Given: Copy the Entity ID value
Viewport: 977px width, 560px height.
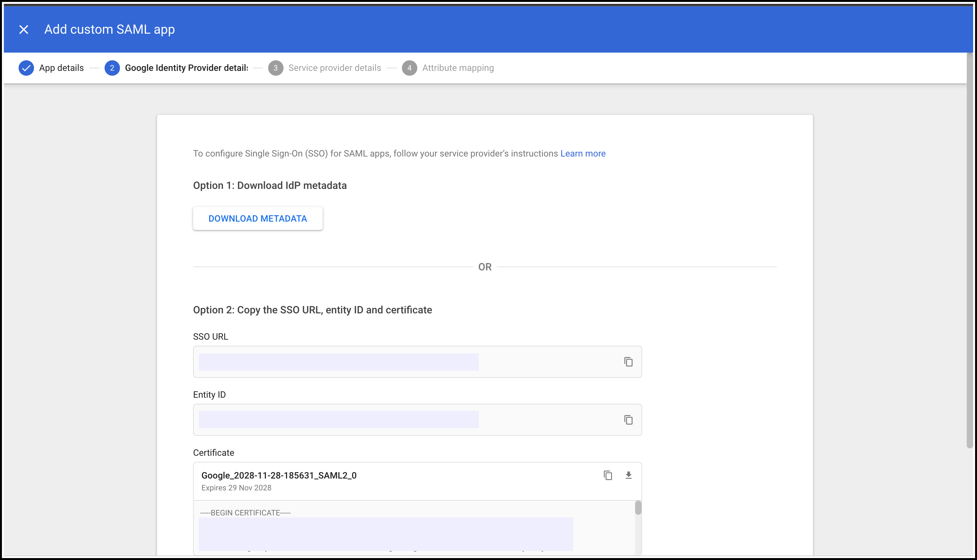Looking at the screenshot, I should [628, 420].
